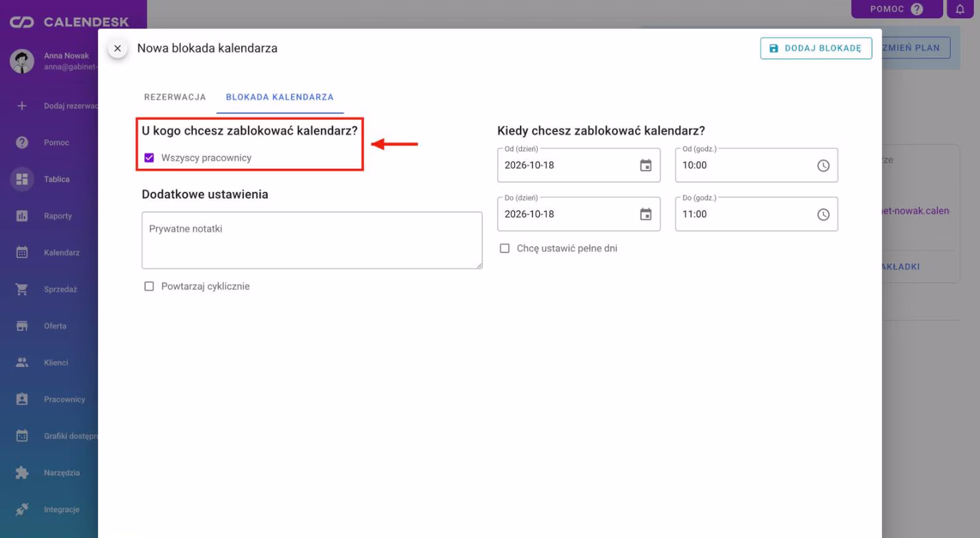Uncheck Wszyscy pracownicy checkbox
The height and width of the screenshot is (538, 980).
coord(149,158)
